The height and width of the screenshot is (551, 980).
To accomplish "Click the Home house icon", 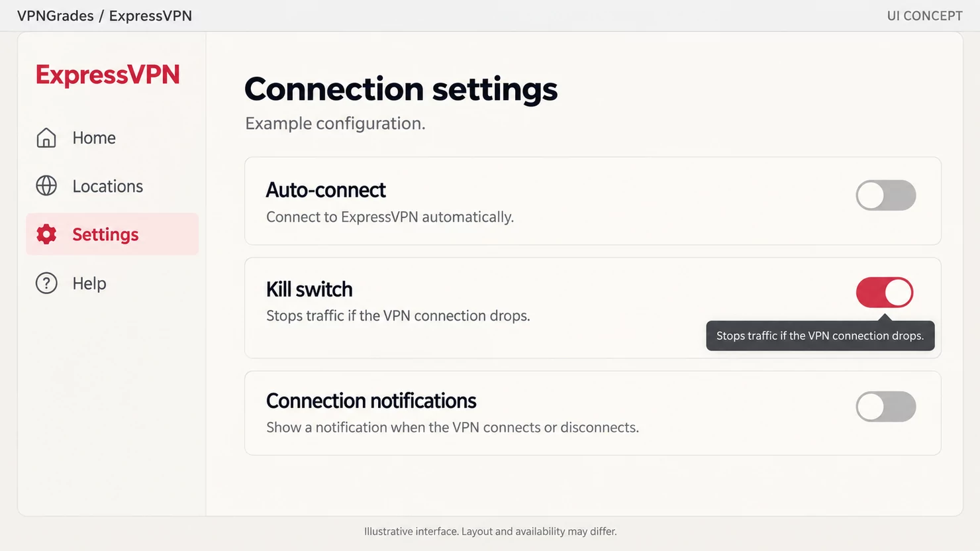I will click(x=46, y=138).
